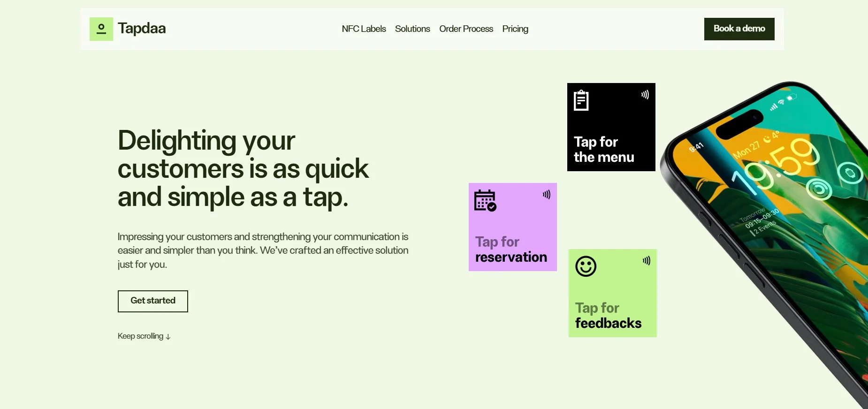Click the headline 'Delighting your customers' text
This screenshot has height=409, width=868.
243,168
